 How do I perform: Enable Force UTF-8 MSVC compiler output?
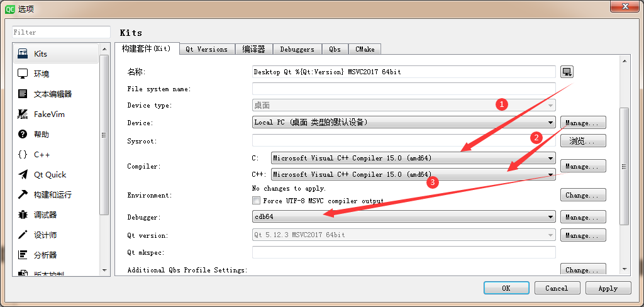(x=256, y=201)
